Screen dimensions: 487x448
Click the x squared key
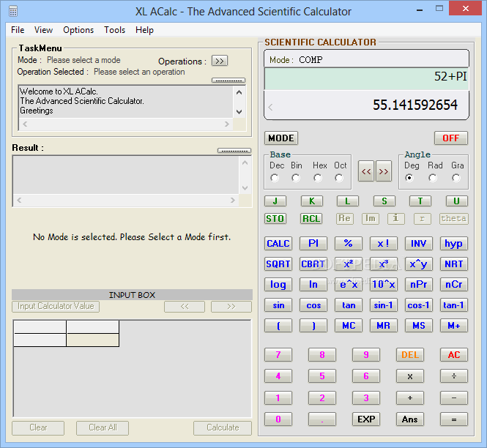348,264
